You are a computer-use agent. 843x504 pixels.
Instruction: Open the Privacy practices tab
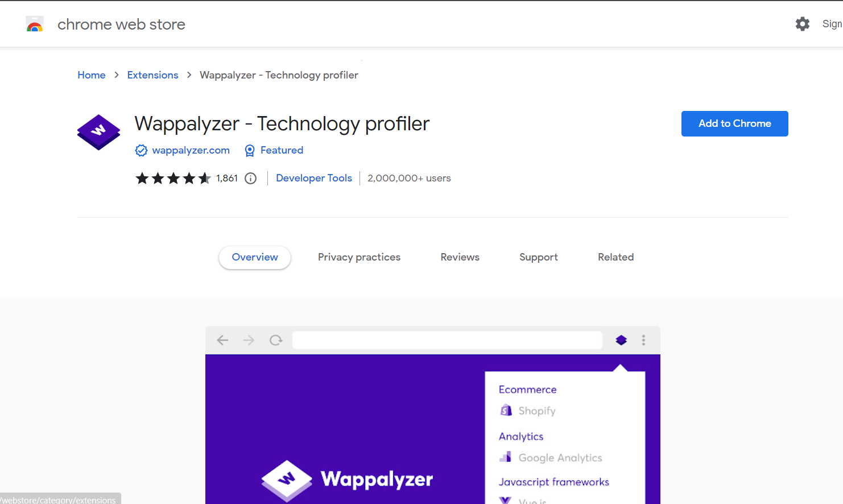[x=359, y=257]
